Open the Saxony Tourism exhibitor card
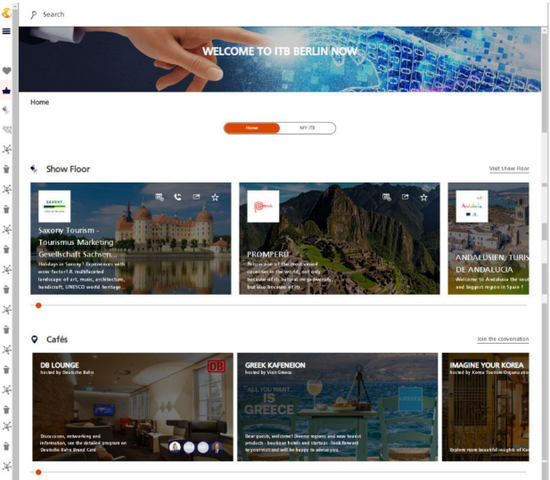Screen dimensions: 550x480 [x=130, y=238]
